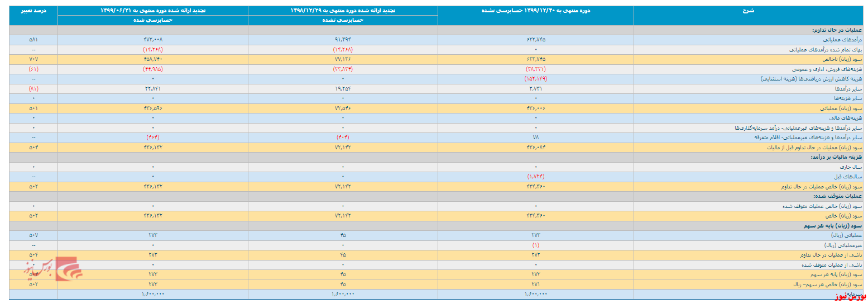This screenshot has height=303, width=868.
Task: Click section title 'هزینه مالیات بر درآمد:'
Action: click(x=837, y=157)
